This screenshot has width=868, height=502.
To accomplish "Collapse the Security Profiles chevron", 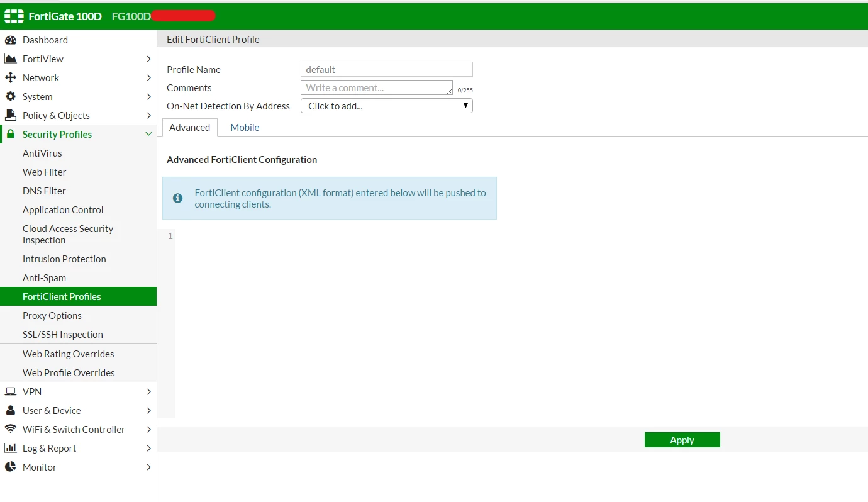I will (148, 135).
